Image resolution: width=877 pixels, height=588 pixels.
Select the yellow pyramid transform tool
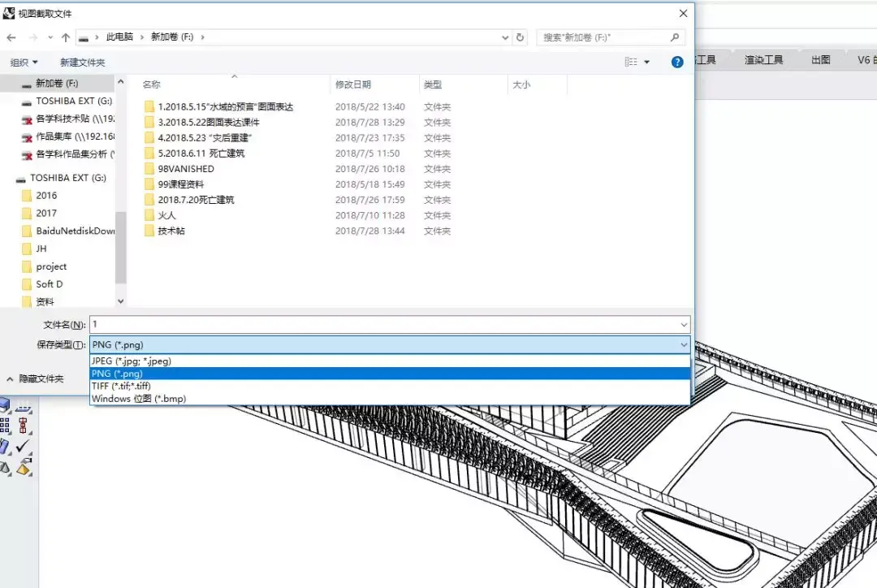(24, 467)
